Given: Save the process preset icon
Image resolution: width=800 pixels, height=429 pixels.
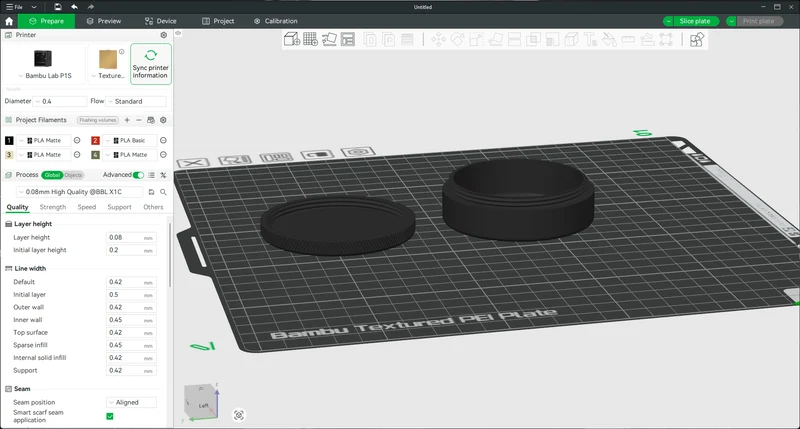Looking at the screenshot, I should 151,192.
